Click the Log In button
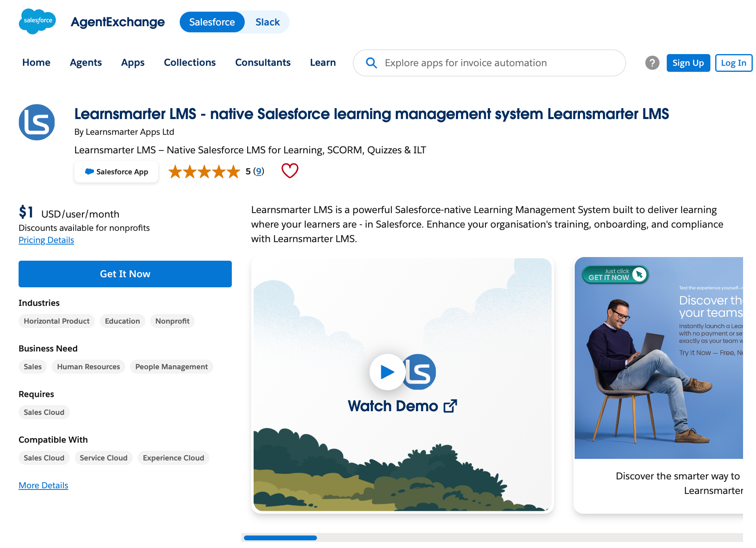This screenshot has width=756, height=548. tap(733, 63)
